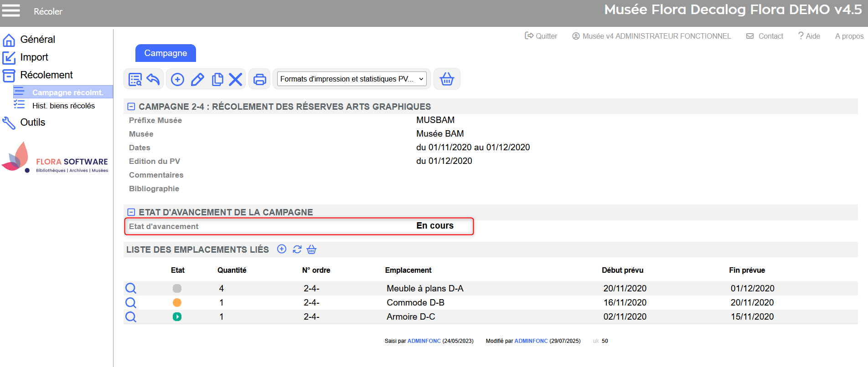The height and width of the screenshot is (367, 868).
Task: Open the Formats d'impression et statistiques dropdown
Action: click(x=351, y=79)
